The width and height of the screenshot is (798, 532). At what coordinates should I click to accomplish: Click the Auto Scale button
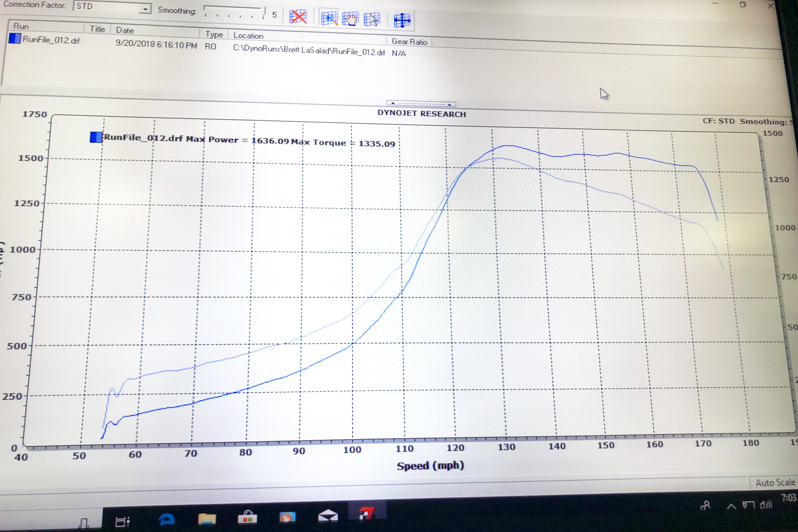775,482
